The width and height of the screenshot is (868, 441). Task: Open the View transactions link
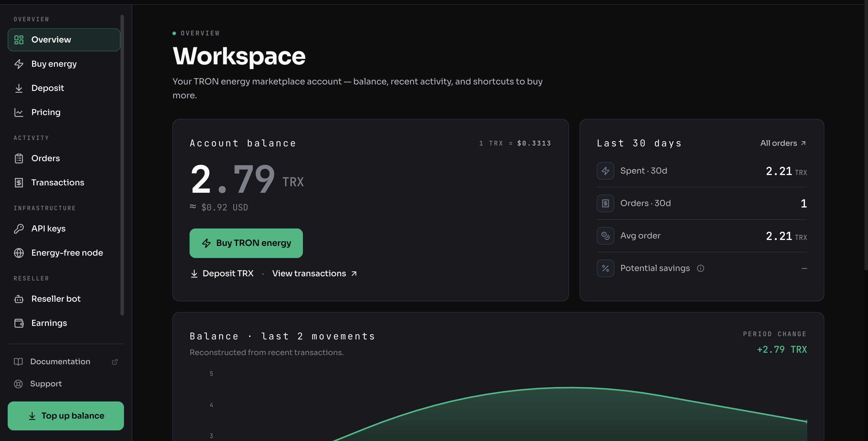(314, 274)
